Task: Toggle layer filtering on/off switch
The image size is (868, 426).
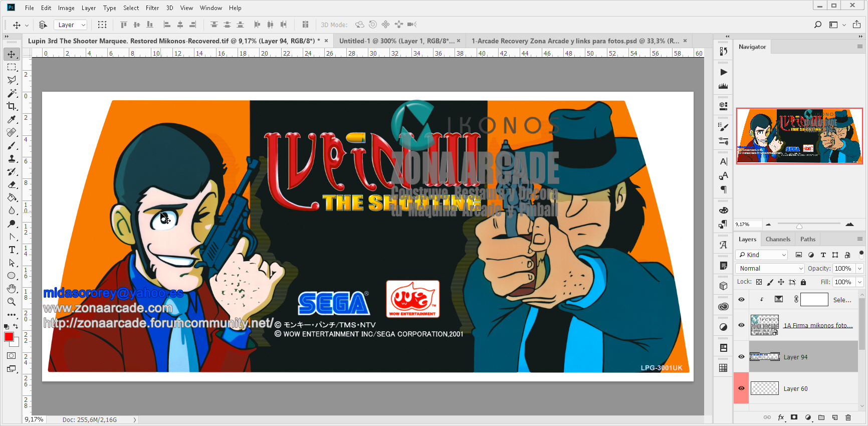Action: 861,254
